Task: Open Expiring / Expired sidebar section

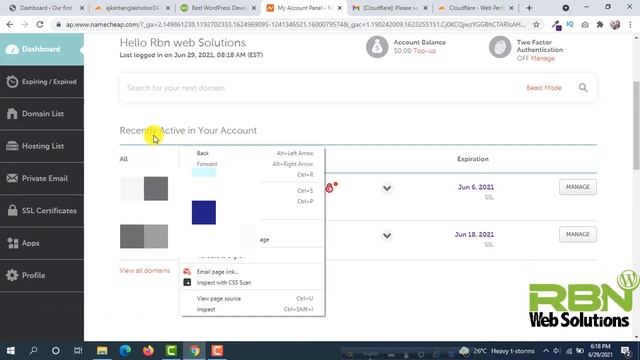Action: click(x=42, y=82)
